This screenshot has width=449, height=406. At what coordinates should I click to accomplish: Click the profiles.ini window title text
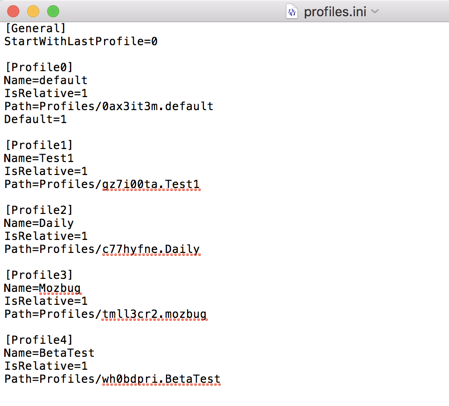335,12
